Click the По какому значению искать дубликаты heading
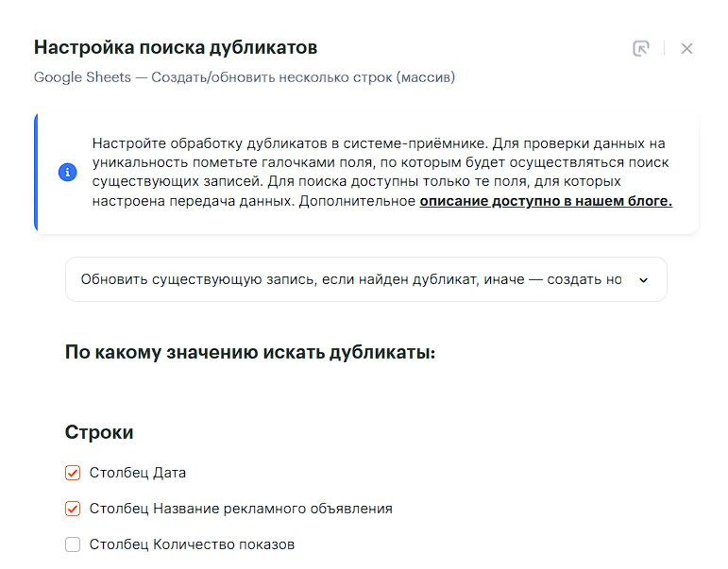Screen dimensions: 728x569 (250, 353)
